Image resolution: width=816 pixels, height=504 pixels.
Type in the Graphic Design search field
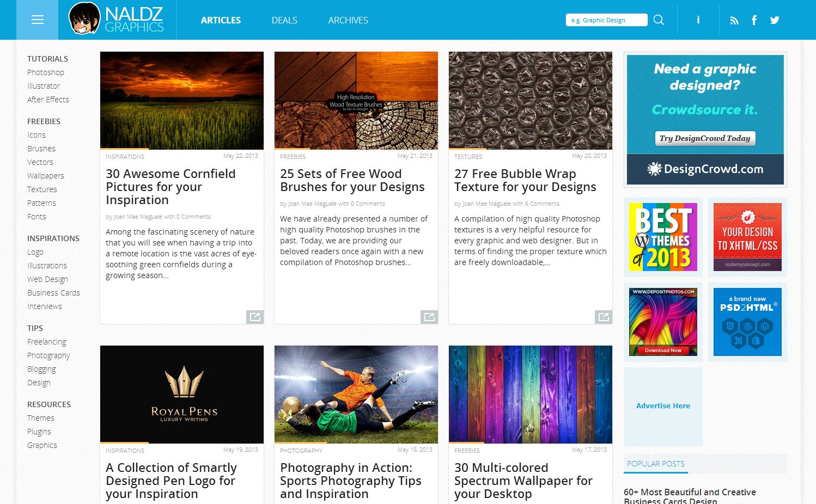pyautogui.click(x=606, y=20)
